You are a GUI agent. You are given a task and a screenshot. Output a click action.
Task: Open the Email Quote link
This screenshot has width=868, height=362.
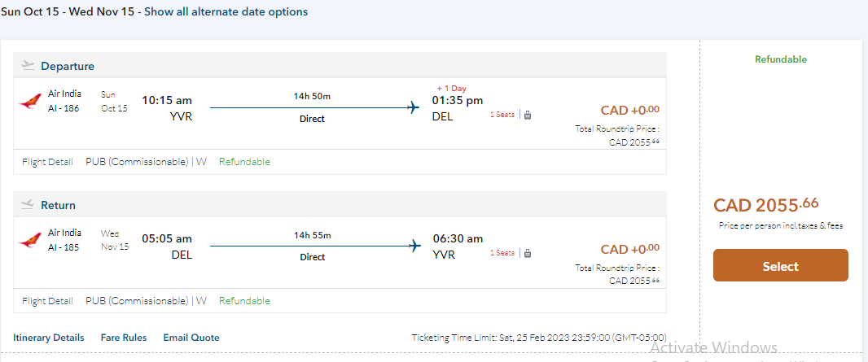[x=191, y=338]
